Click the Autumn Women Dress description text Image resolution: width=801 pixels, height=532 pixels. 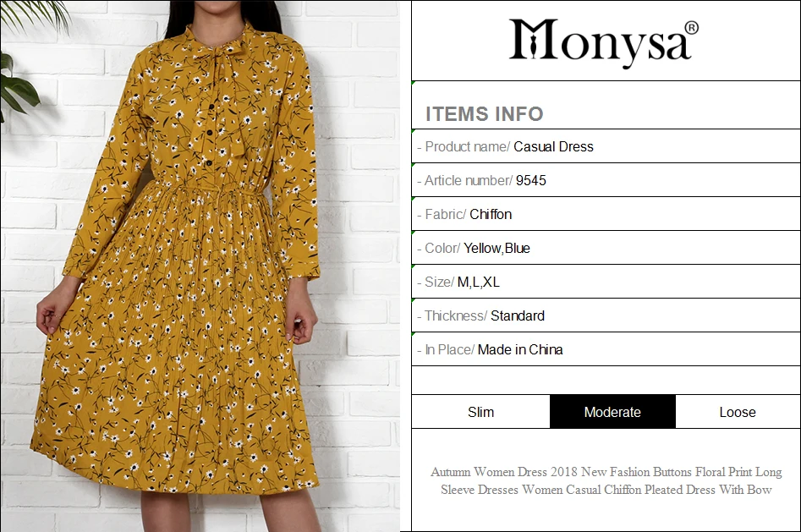[x=606, y=480]
